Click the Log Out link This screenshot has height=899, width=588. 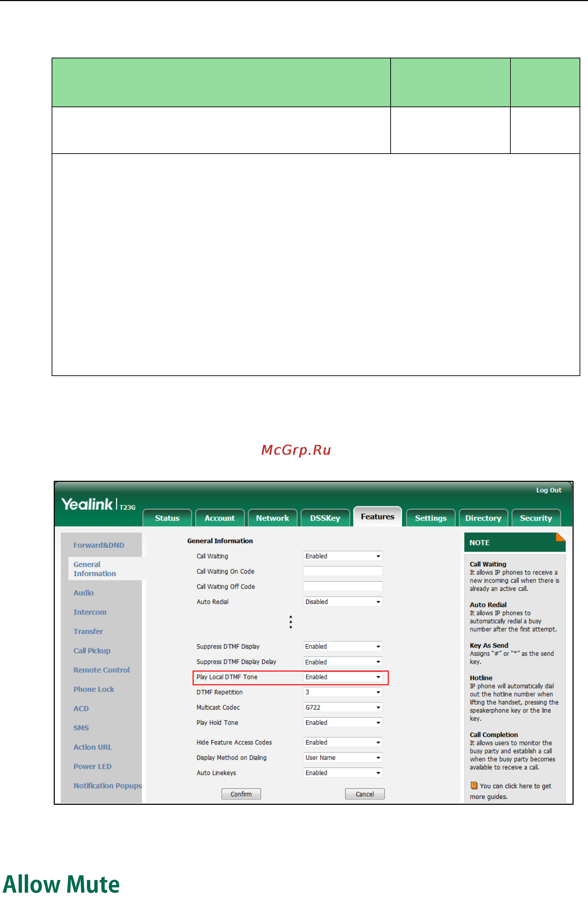click(549, 490)
